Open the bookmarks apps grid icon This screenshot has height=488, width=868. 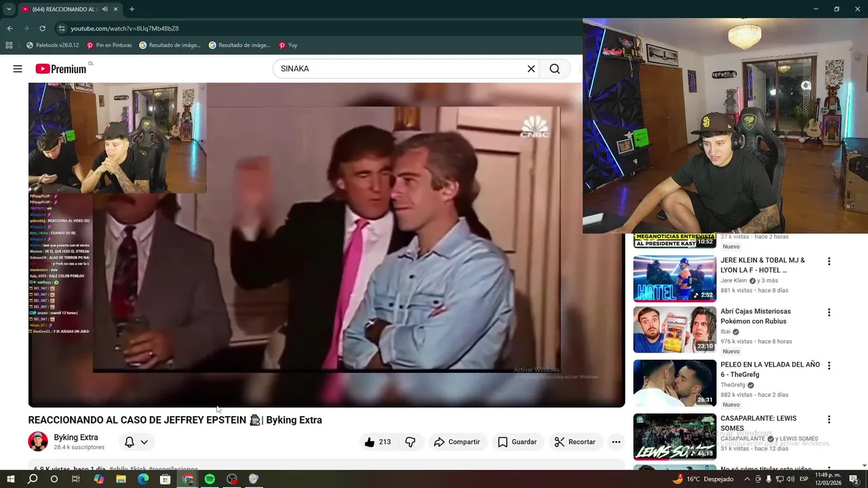click(x=9, y=45)
